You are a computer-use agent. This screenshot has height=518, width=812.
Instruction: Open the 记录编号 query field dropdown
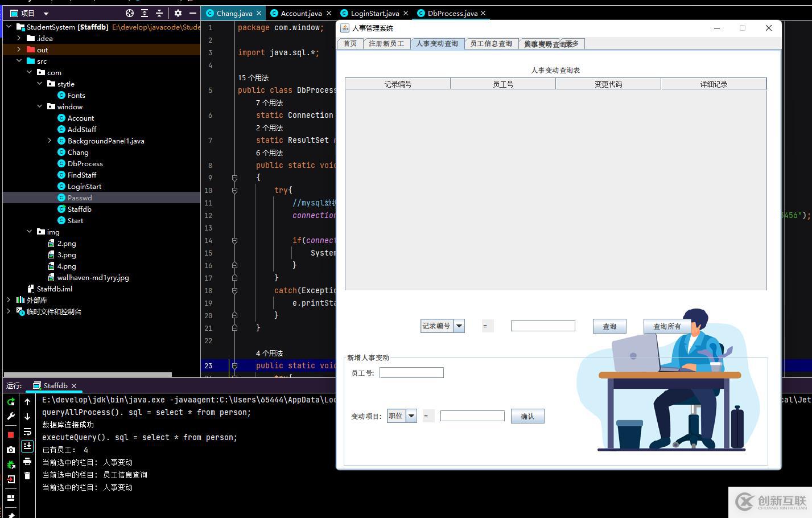(x=459, y=326)
